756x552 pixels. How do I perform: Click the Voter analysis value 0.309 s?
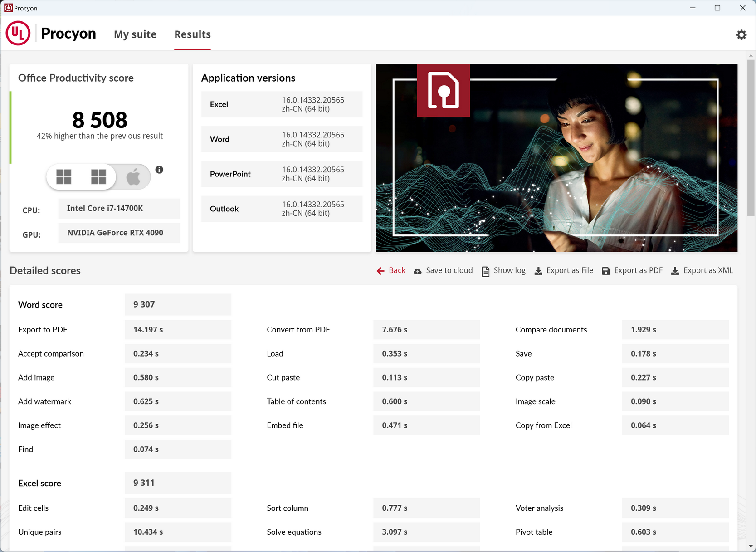pos(675,508)
